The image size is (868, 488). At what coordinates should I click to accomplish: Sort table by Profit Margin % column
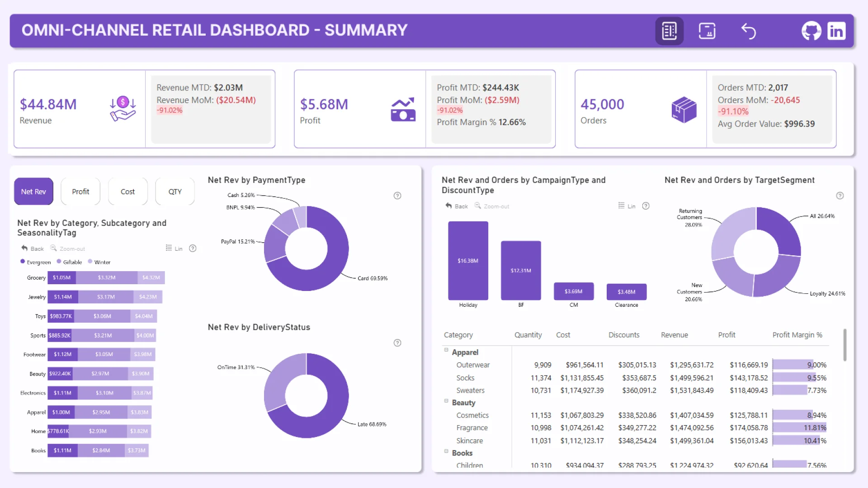pyautogui.click(x=797, y=335)
